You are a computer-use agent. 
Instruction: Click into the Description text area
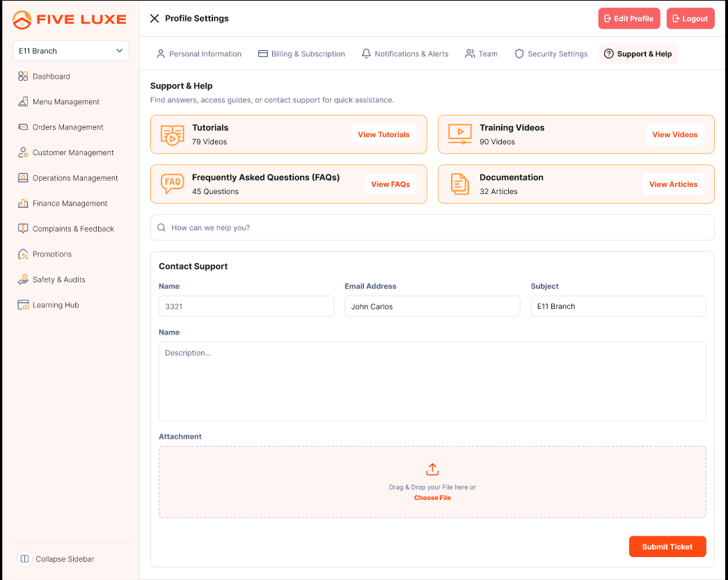coord(432,381)
